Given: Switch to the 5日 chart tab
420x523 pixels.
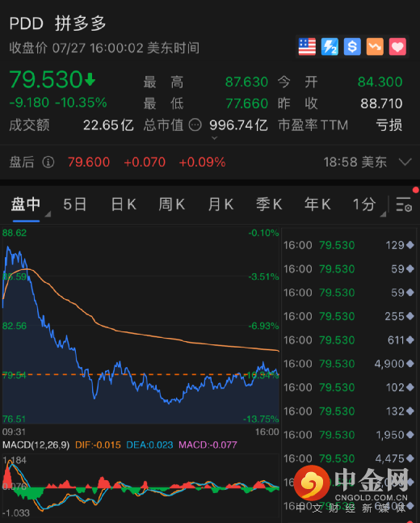Looking at the screenshot, I should coord(75,205).
